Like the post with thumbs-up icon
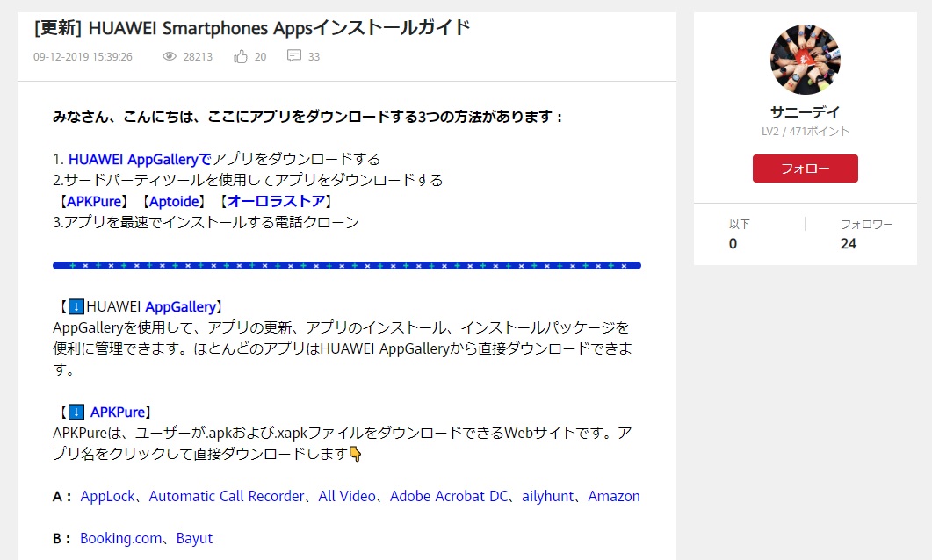The image size is (932, 560). point(241,56)
